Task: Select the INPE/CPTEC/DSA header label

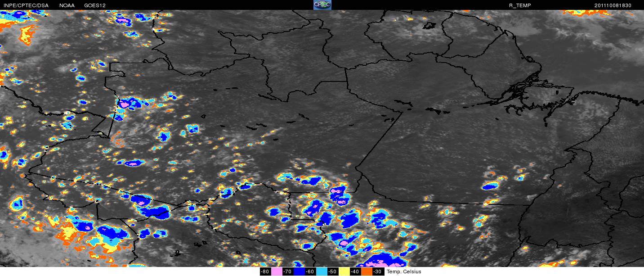Action: coord(26,5)
